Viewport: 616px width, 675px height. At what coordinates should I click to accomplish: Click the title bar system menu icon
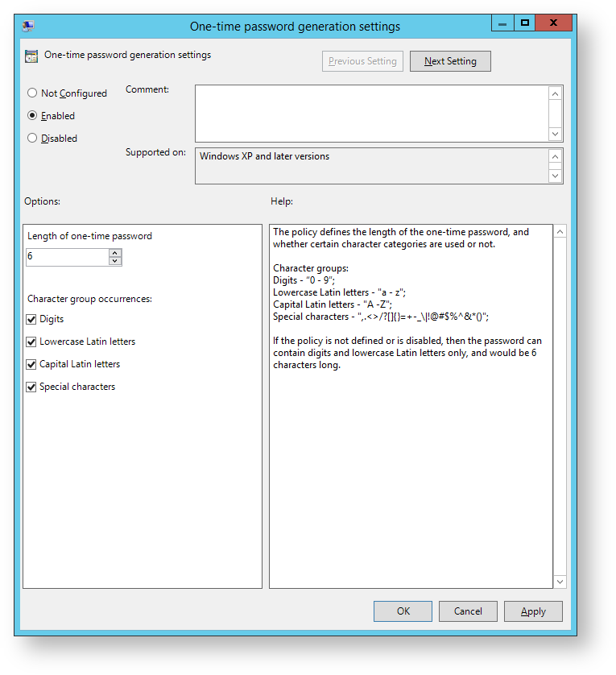pos(28,26)
